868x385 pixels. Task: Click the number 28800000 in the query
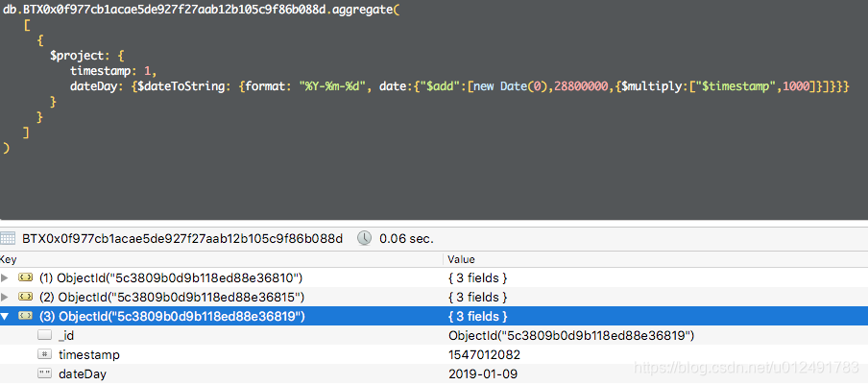click(x=581, y=86)
